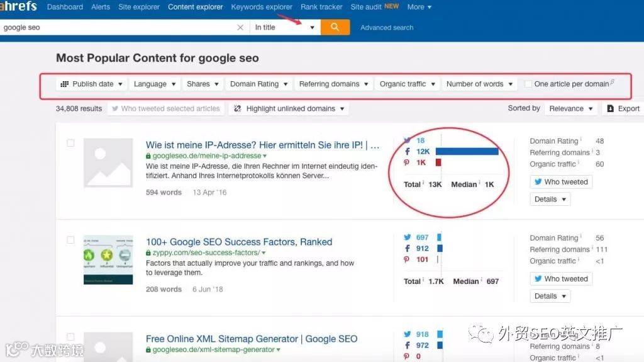Open Rank tracker

(x=321, y=7)
